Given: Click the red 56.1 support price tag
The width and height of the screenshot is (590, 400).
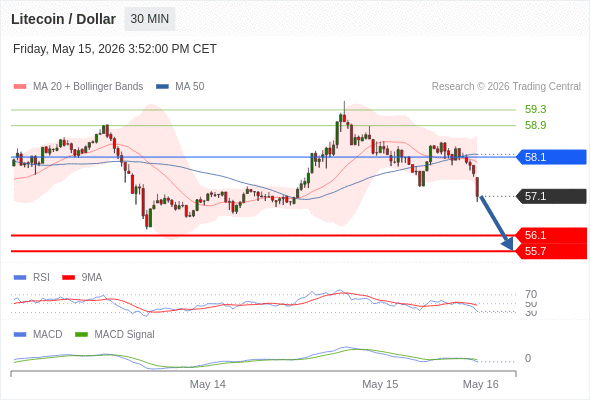Looking at the screenshot, I should (x=551, y=235).
